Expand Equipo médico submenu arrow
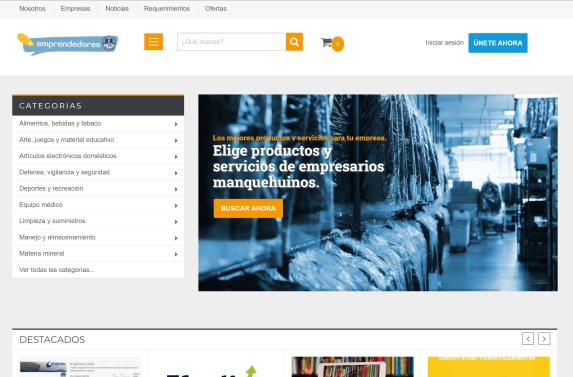573x377 pixels. (x=176, y=205)
